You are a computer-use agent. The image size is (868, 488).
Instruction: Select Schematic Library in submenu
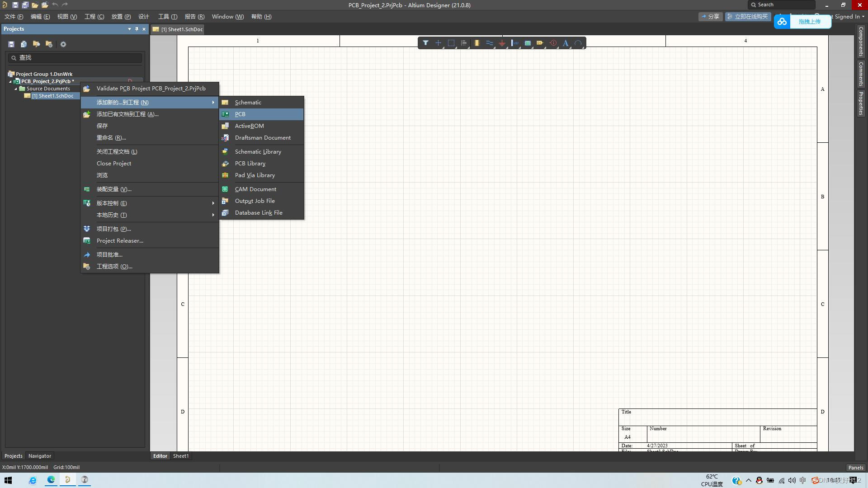[258, 152]
